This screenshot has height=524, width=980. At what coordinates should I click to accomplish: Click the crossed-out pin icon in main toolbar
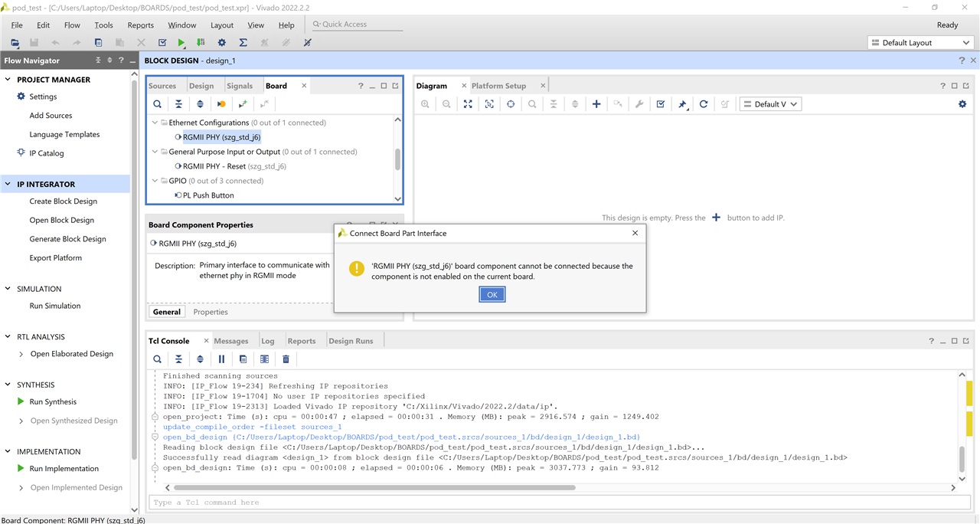[x=307, y=43]
